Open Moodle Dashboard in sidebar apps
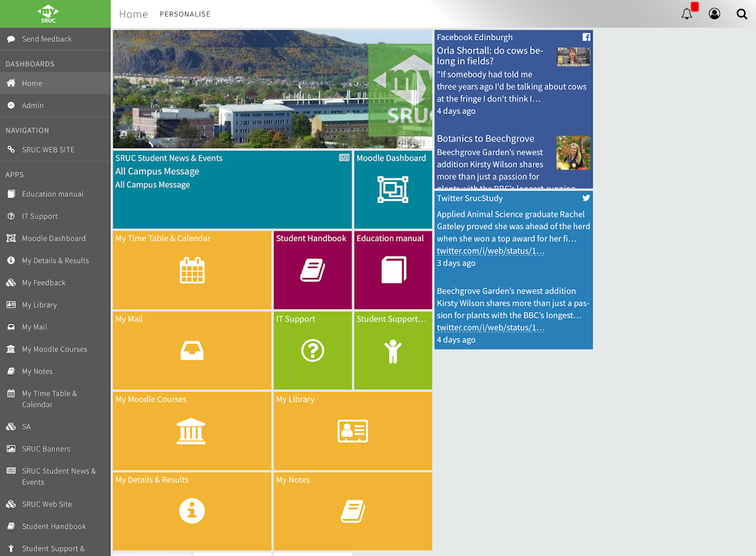The width and height of the screenshot is (756, 556). (55, 238)
